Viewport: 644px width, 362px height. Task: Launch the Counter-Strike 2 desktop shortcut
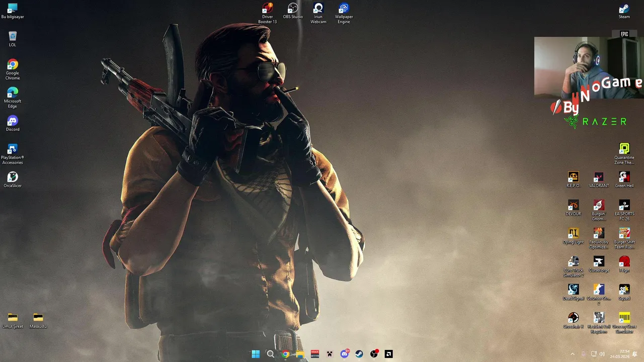[599, 295]
